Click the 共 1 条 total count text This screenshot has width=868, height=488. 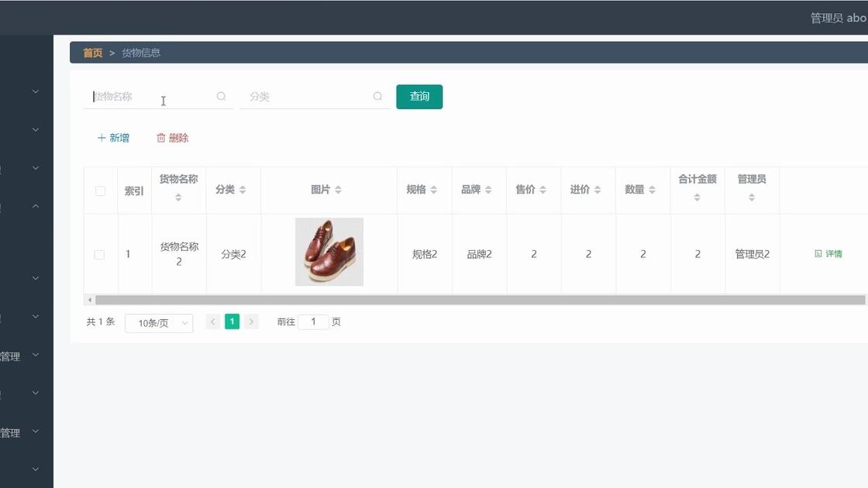coord(101,321)
